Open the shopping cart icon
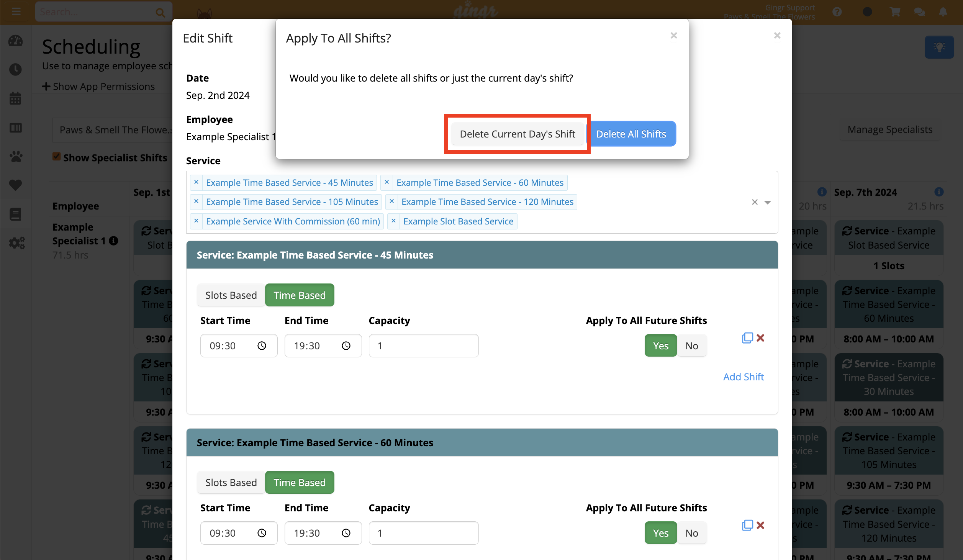 pyautogui.click(x=895, y=12)
